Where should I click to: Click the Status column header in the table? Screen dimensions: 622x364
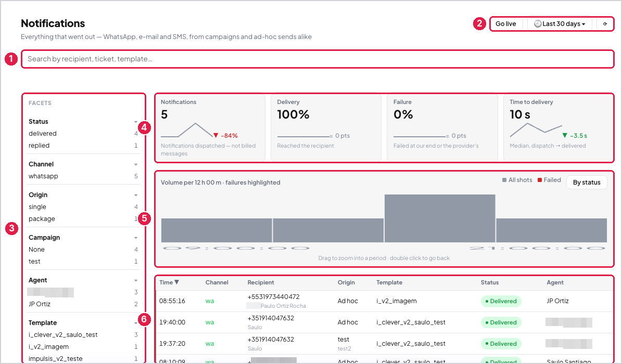coord(489,282)
